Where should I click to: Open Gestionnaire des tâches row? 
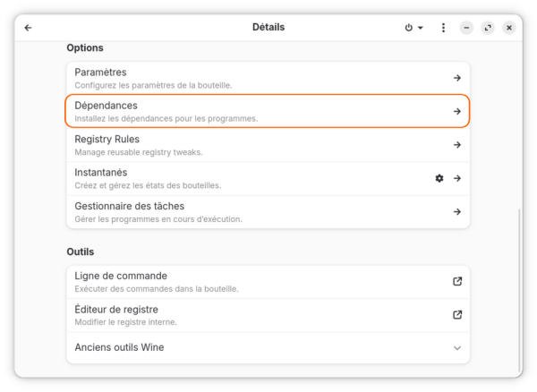coord(268,212)
